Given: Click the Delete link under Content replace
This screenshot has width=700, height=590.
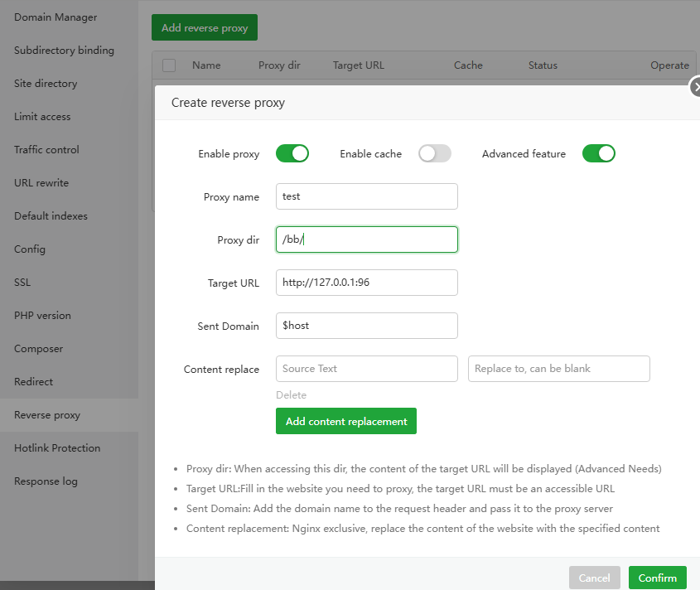Looking at the screenshot, I should click(x=291, y=395).
